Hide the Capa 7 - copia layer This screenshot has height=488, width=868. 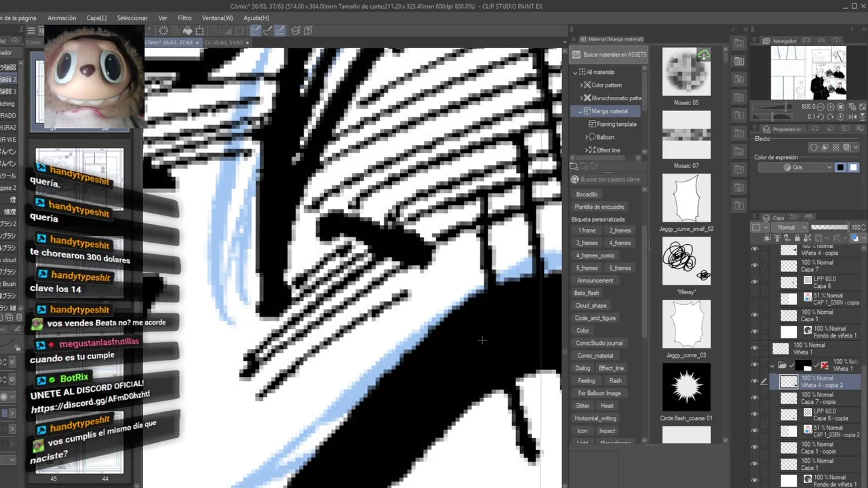(755, 398)
